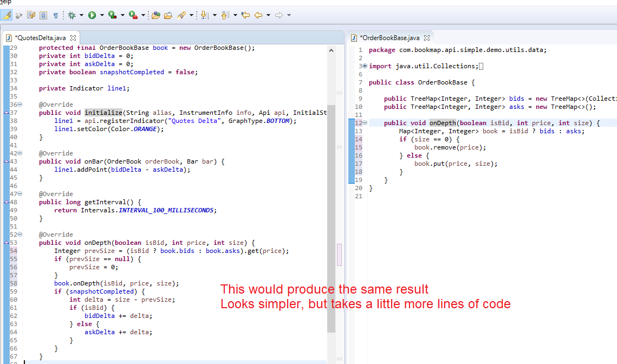Run the application with the green Run icon
Screen dimensions: 617x364
(91, 15)
